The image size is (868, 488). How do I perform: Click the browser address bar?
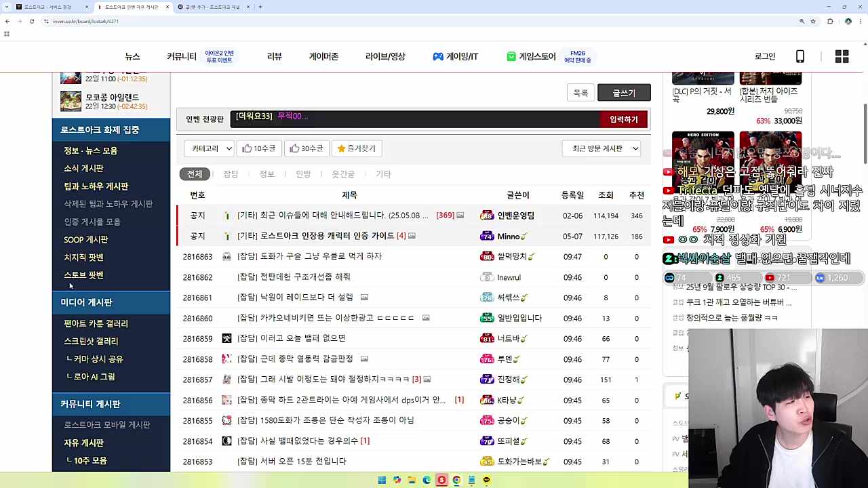[420, 21]
